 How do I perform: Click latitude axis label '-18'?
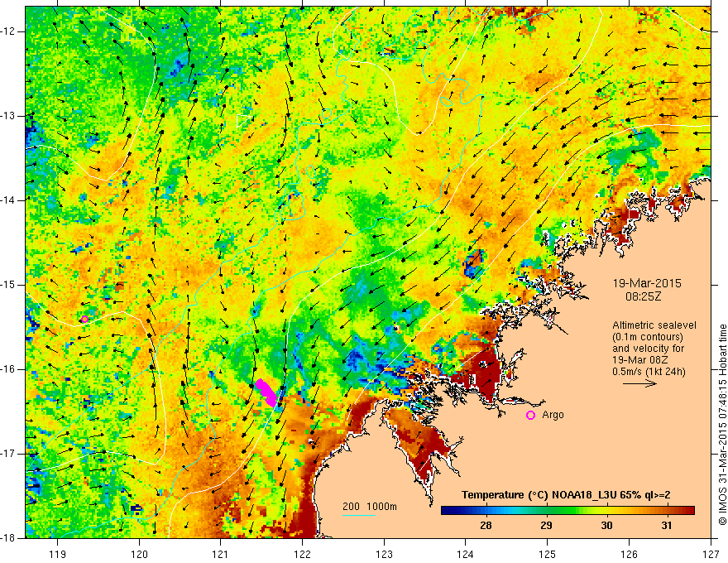click(x=8, y=538)
